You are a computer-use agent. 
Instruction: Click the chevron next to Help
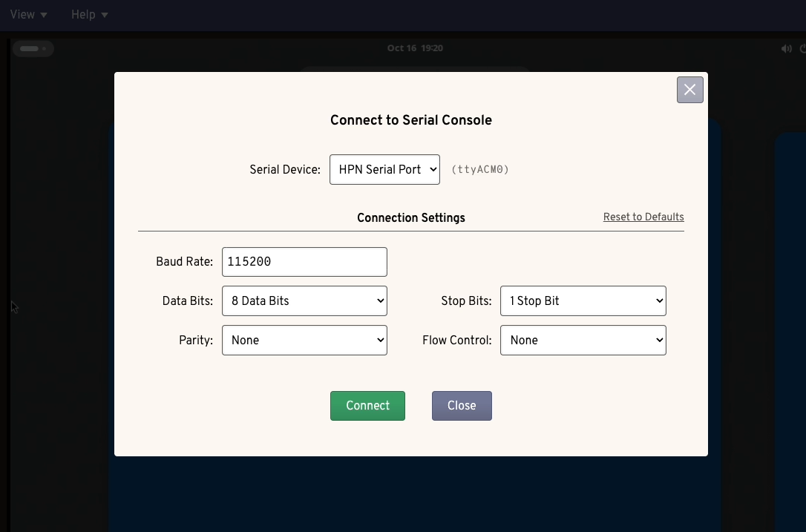(105, 15)
